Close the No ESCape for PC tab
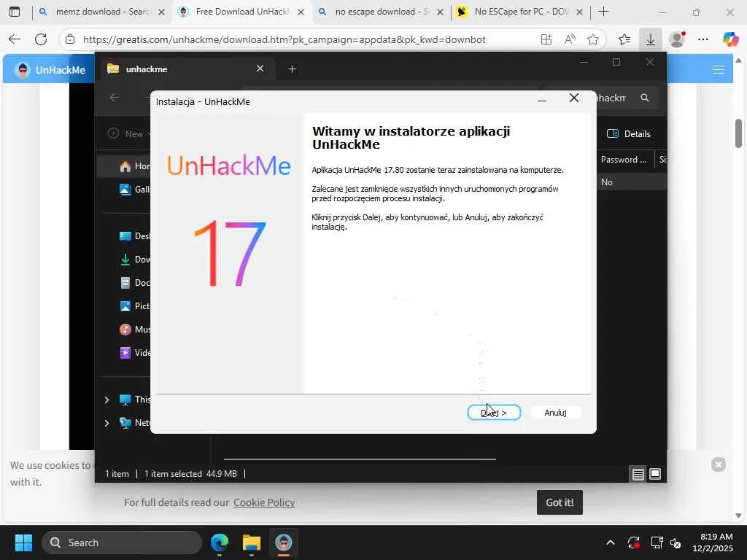The image size is (747, 560). click(x=579, y=12)
